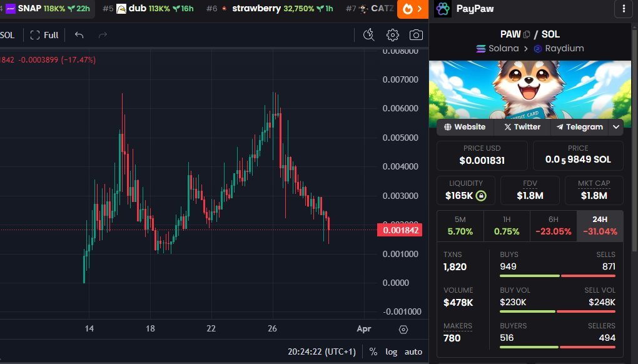
Task: Open the trending fire button
Action: tap(413, 9)
